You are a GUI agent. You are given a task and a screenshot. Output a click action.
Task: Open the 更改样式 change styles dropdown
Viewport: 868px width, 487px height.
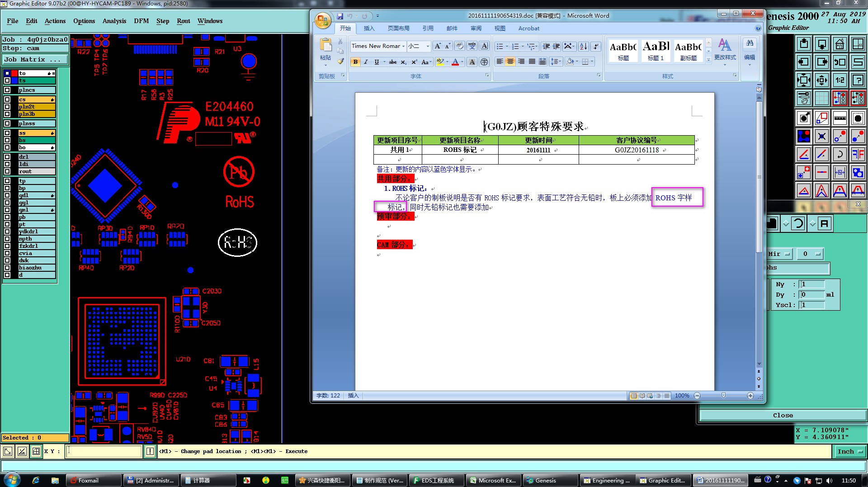725,53
